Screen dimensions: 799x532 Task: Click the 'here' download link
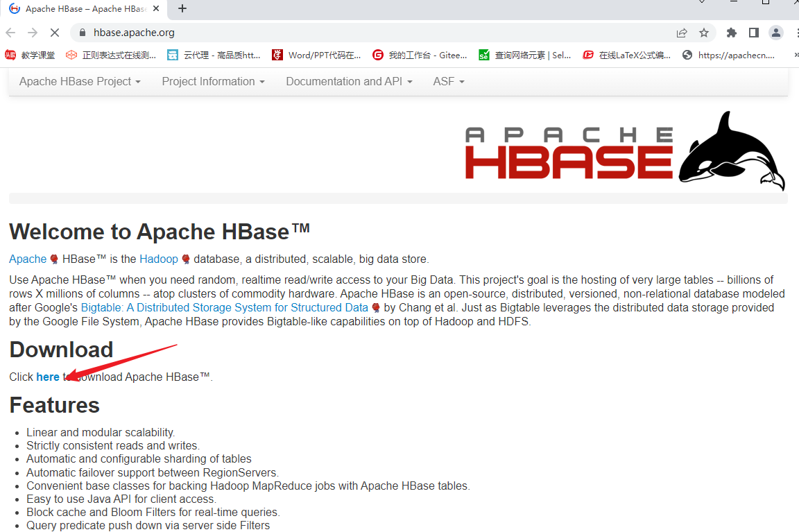pos(48,377)
